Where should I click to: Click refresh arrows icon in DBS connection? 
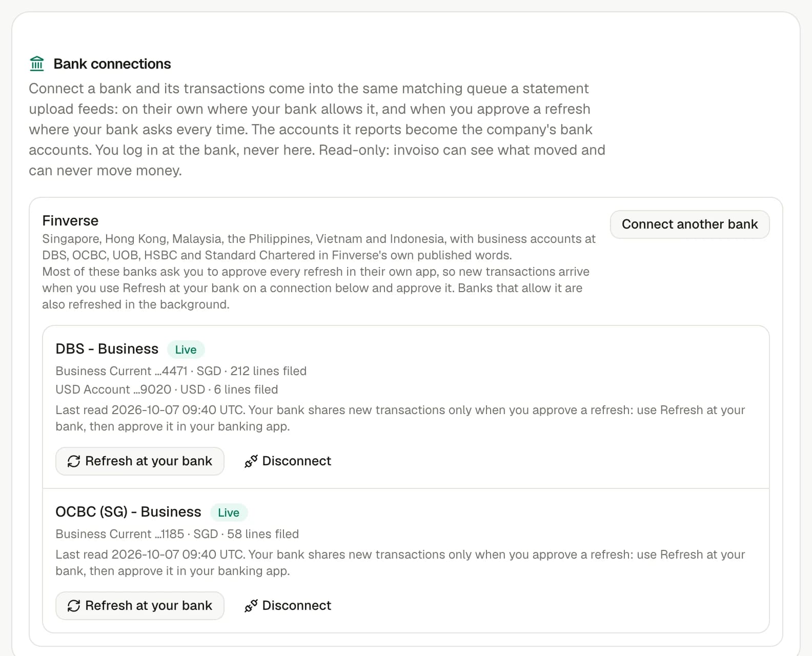(74, 461)
